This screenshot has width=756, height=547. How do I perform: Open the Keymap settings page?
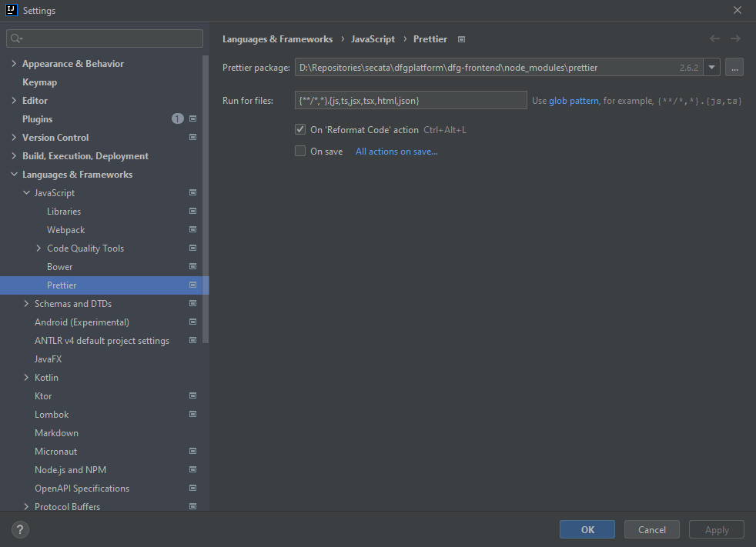tap(39, 82)
